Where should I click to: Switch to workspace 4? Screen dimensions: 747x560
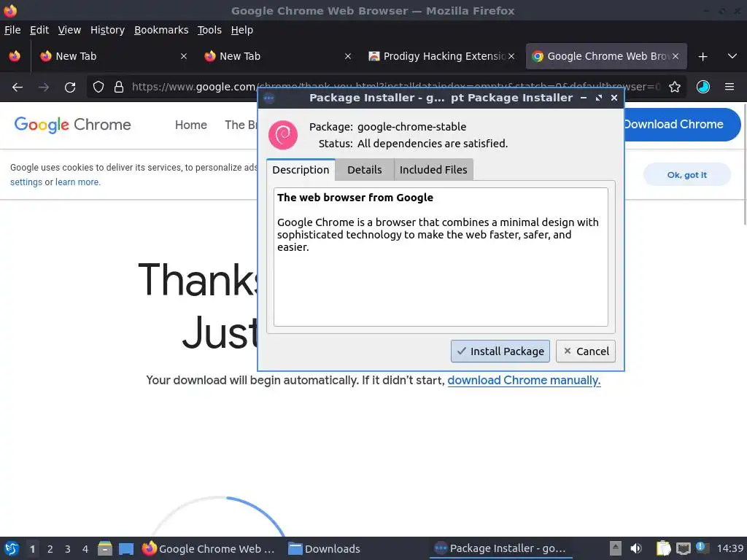click(85, 549)
